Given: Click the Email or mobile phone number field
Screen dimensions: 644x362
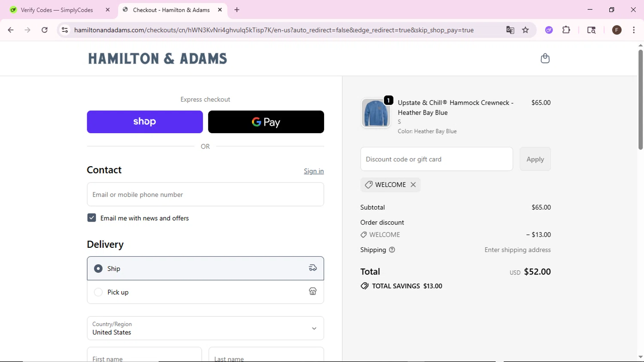Looking at the screenshot, I should [x=205, y=194].
